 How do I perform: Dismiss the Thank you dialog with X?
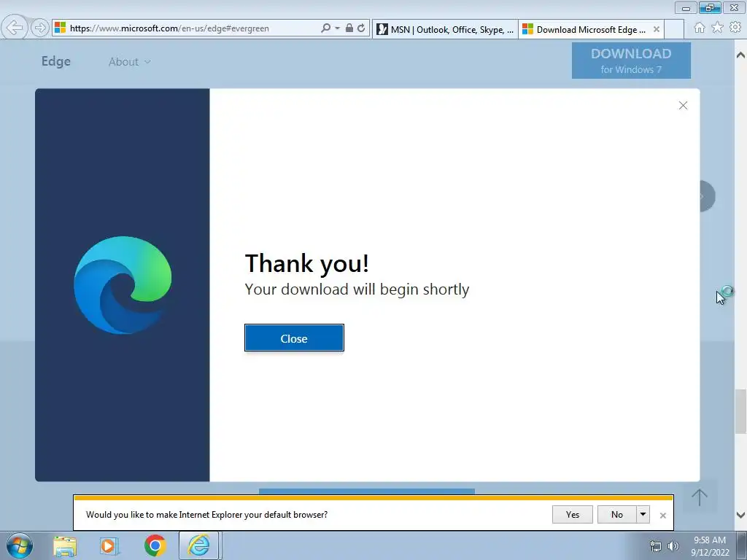683,106
